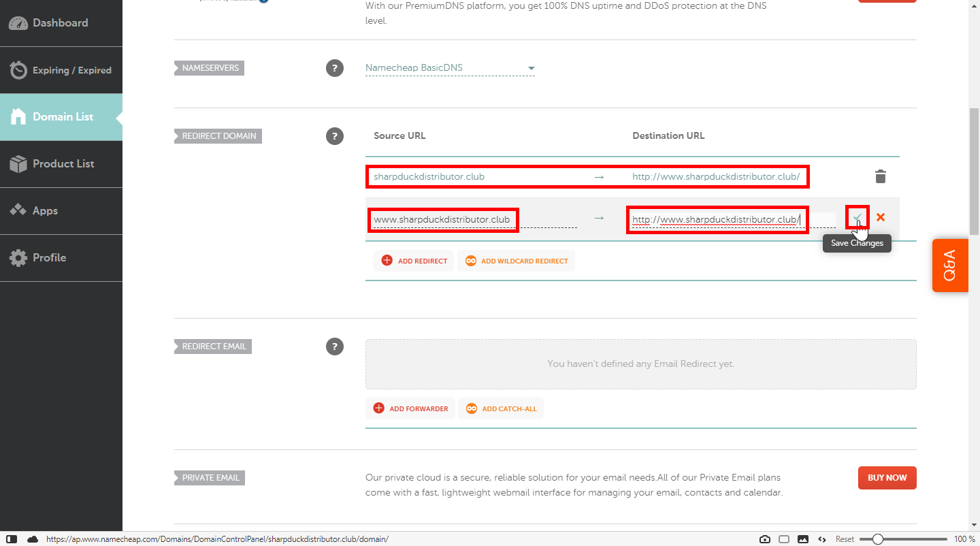Click the infinity icon on Add Wildcard Redirect

(471, 261)
